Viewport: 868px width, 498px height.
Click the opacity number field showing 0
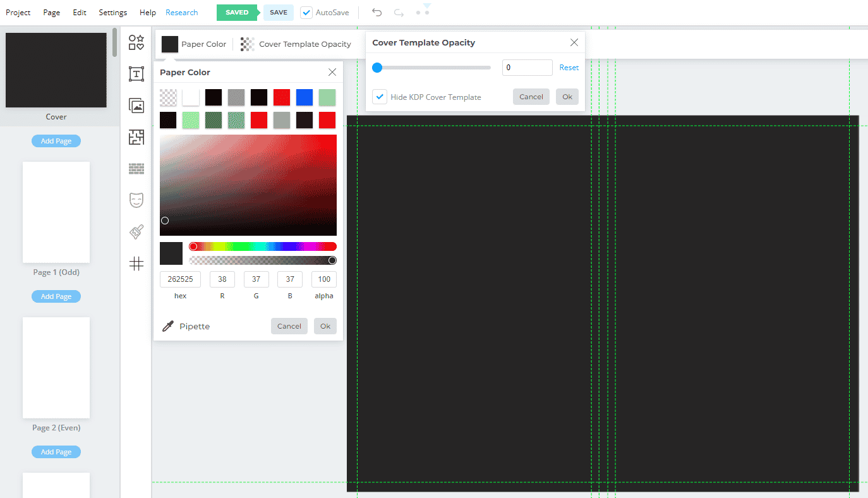(x=527, y=68)
